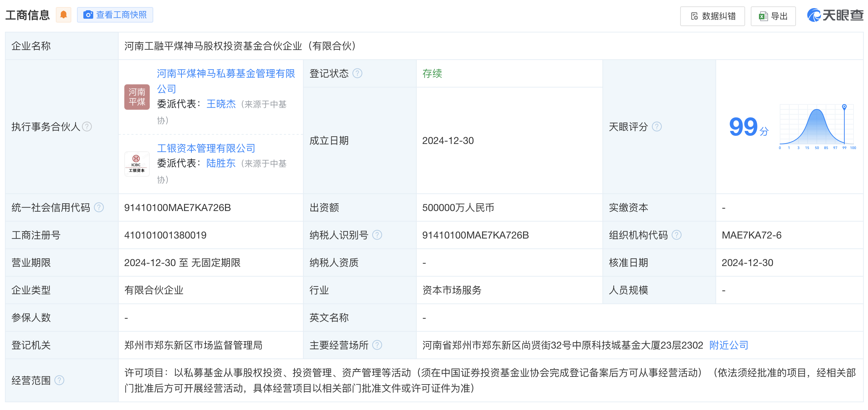Click help icon beside 经营范围
The image size is (868, 410).
(59, 380)
